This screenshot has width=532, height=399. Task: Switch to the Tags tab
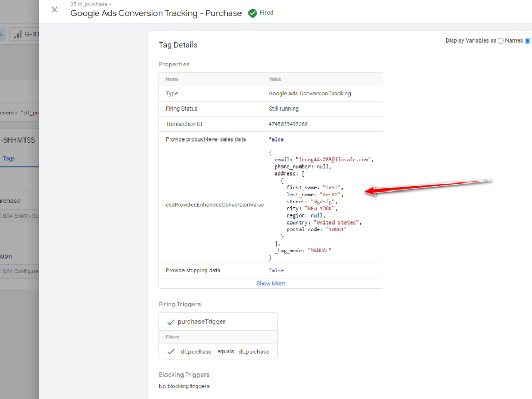pyautogui.click(x=9, y=159)
